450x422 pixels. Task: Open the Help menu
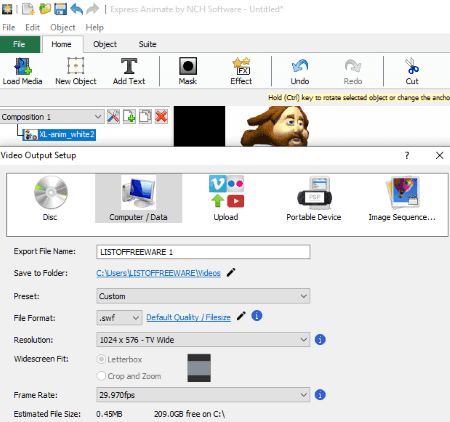coord(95,27)
